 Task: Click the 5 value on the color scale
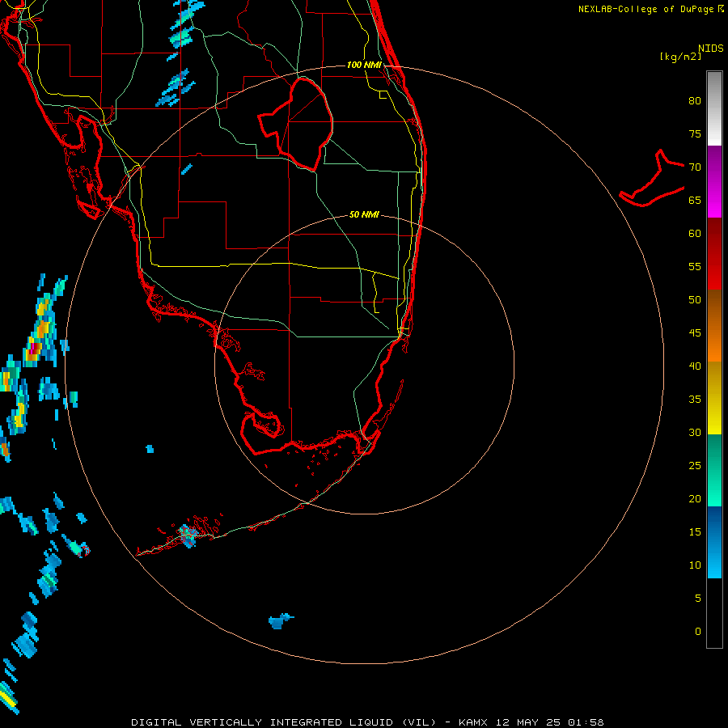[698, 599]
